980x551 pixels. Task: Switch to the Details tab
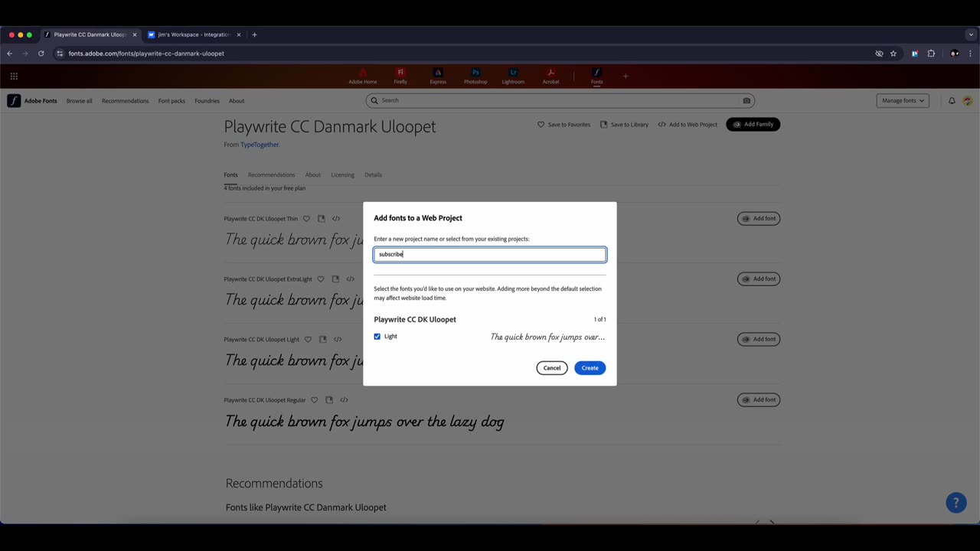point(373,175)
